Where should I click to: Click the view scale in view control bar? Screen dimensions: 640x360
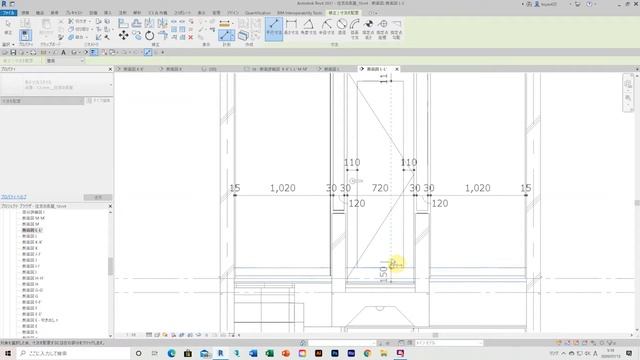(x=131, y=335)
